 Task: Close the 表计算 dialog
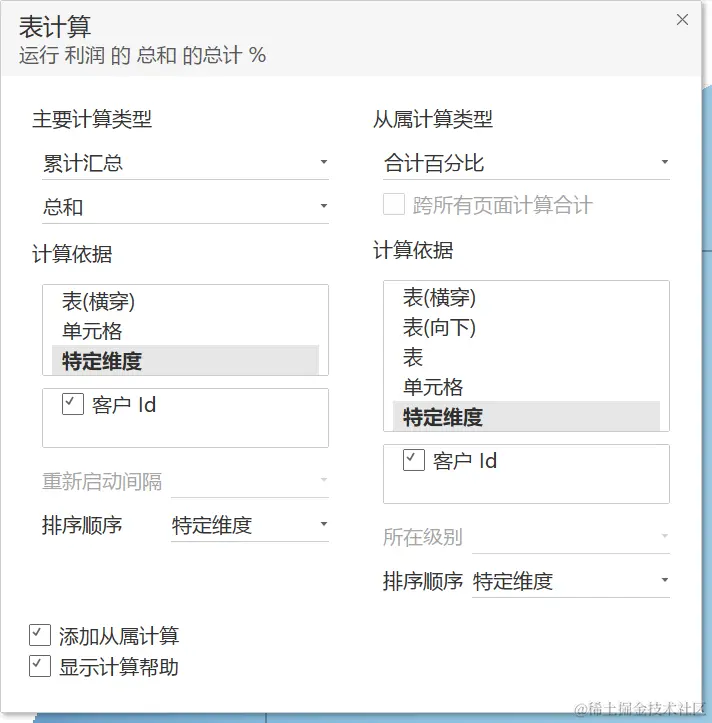pos(682,20)
